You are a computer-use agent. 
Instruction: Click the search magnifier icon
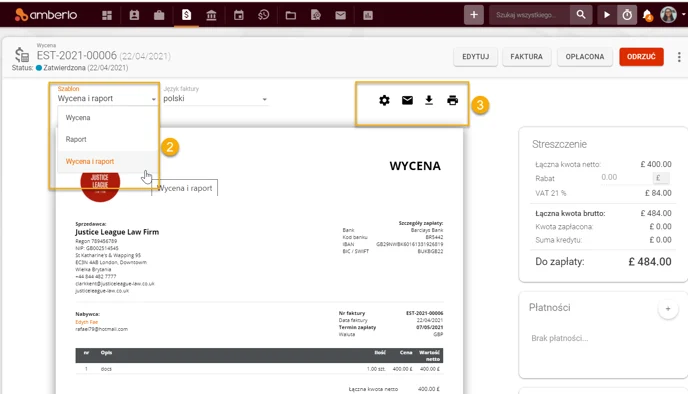(x=580, y=15)
